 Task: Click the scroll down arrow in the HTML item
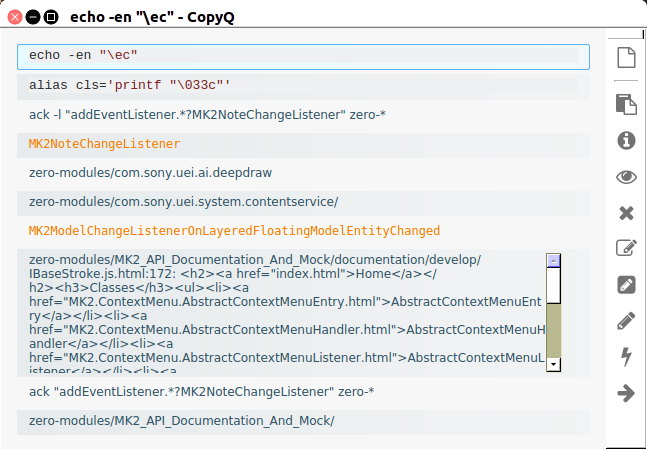553,365
